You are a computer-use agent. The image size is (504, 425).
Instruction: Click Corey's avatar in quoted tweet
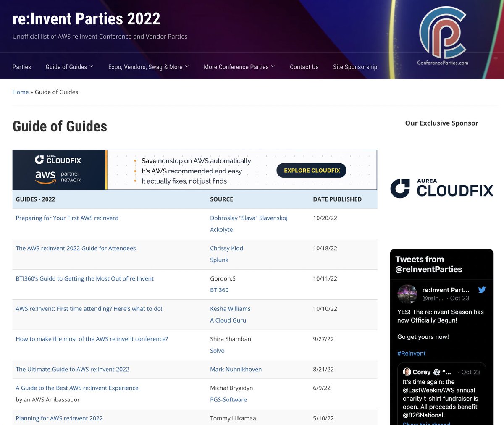pyautogui.click(x=407, y=372)
